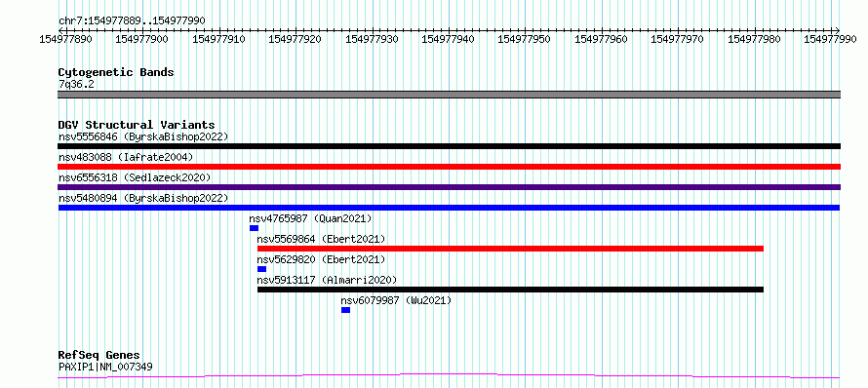Open variant label nsv5480894 (ByrskaBishop2022)
The width and height of the screenshot is (868, 388).
(143, 198)
